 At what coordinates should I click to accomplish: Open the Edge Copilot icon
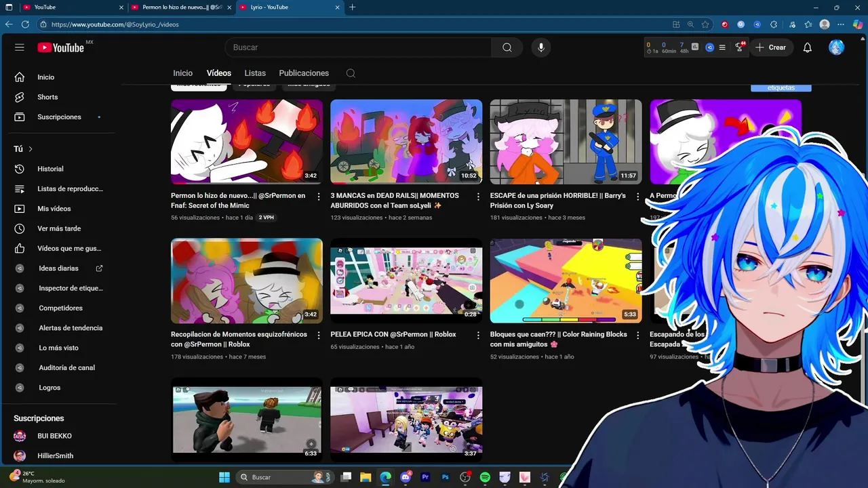tap(858, 24)
